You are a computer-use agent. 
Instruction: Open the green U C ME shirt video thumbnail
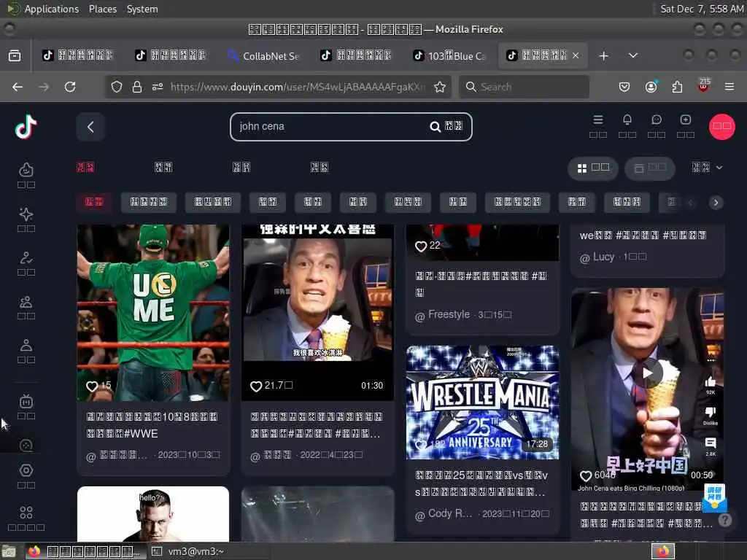[153, 312]
